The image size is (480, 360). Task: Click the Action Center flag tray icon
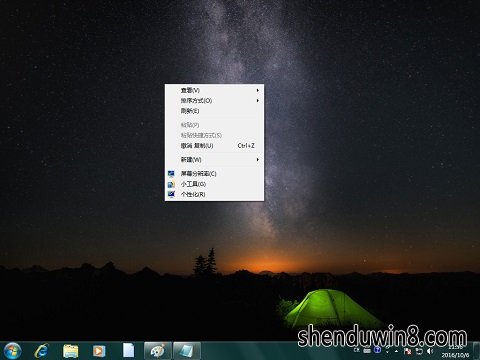point(407,351)
